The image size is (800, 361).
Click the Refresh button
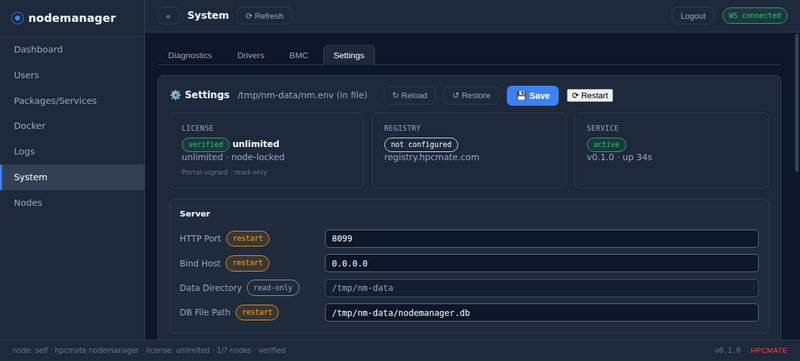(x=264, y=16)
